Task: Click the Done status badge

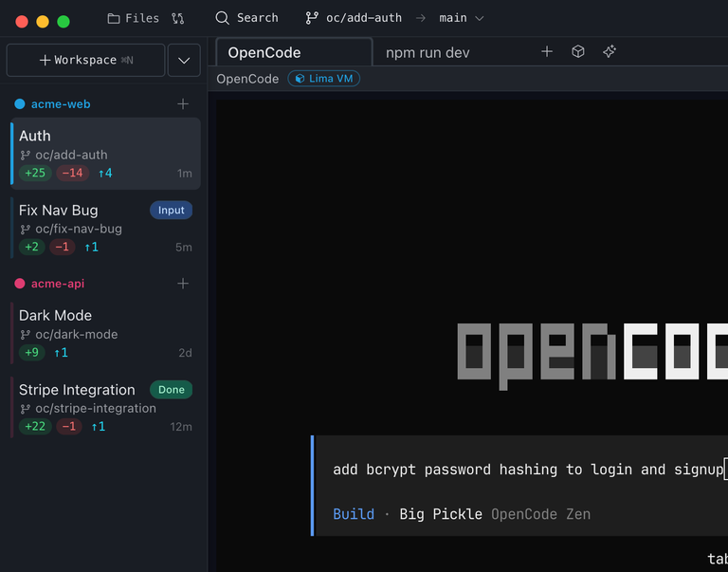Action: (x=171, y=390)
